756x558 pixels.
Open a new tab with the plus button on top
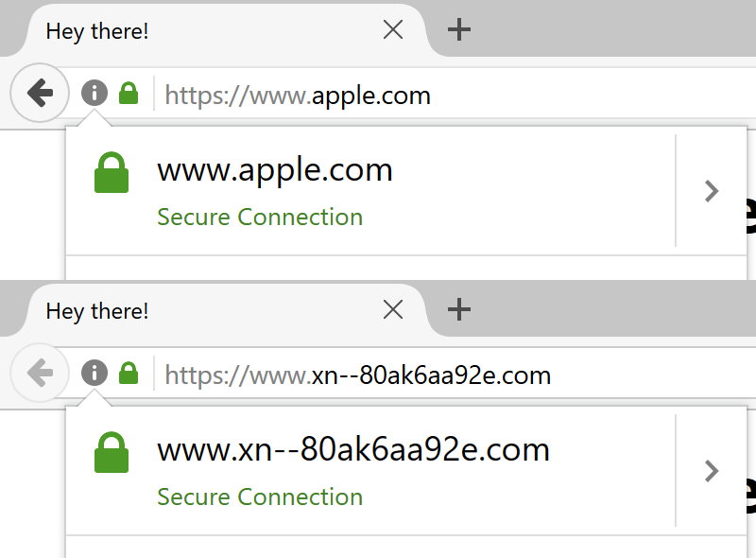[459, 28]
